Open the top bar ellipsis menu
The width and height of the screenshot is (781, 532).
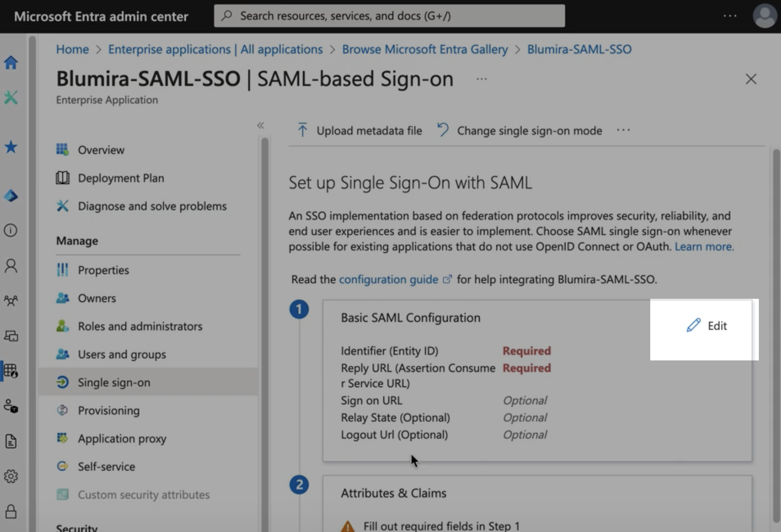(730, 16)
